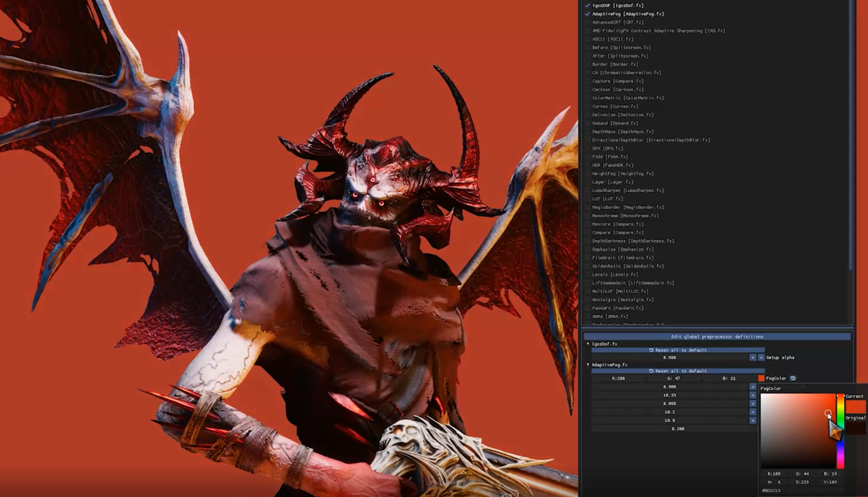Reset all AdaptiveFog.fx settings to default

tap(678, 371)
